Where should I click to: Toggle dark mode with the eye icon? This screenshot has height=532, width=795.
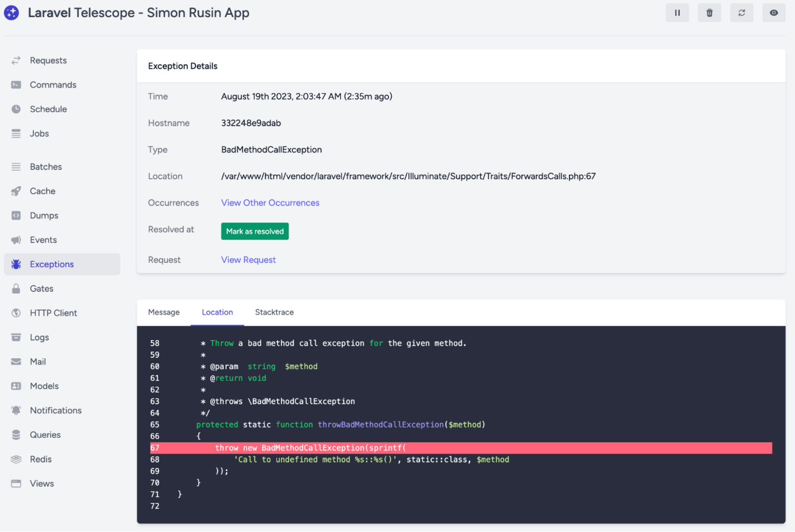tap(773, 12)
